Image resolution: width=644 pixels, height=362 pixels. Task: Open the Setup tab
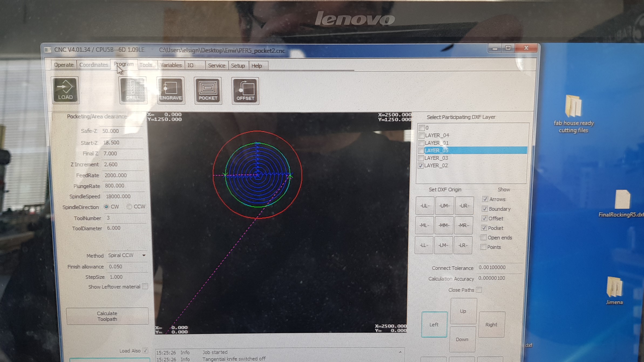coord(238,66)
